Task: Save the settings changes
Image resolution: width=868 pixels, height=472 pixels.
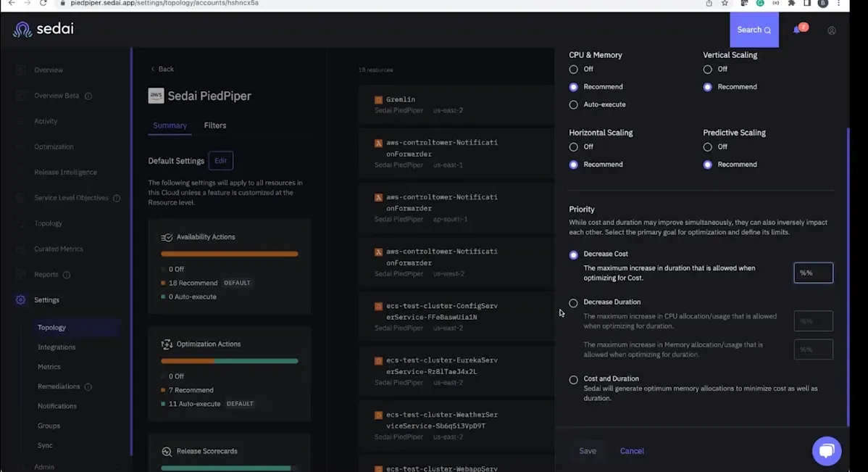Action: (588, 451)
